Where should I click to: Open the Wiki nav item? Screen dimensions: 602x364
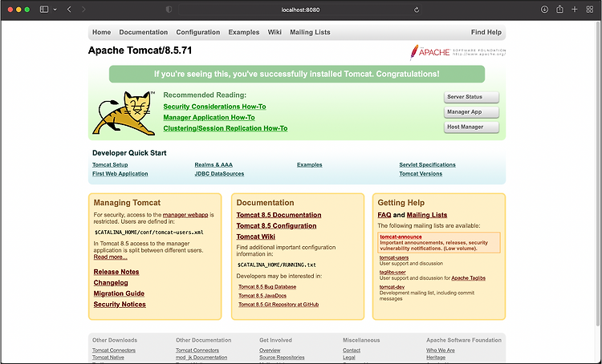tap(275, 32)
